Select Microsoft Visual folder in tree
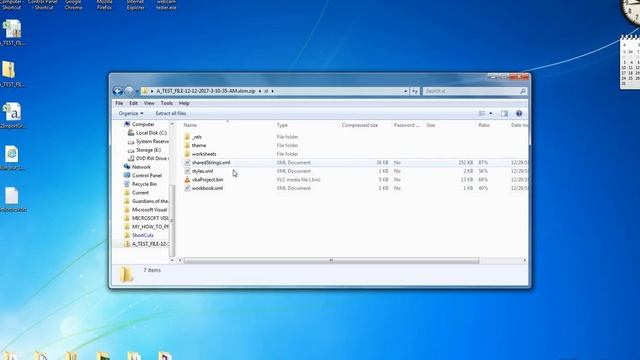This screenshot has width=640, height=360. click(x=149, y=210)
